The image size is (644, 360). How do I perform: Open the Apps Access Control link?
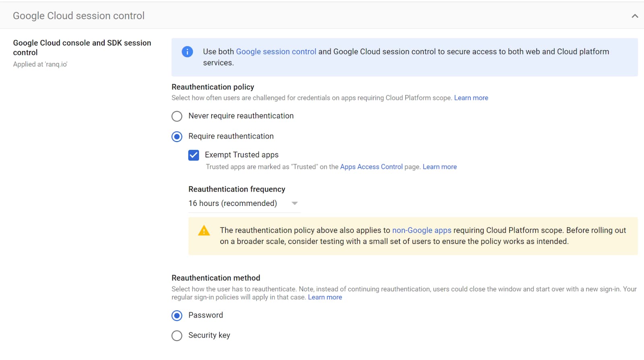tap(371, 167)
